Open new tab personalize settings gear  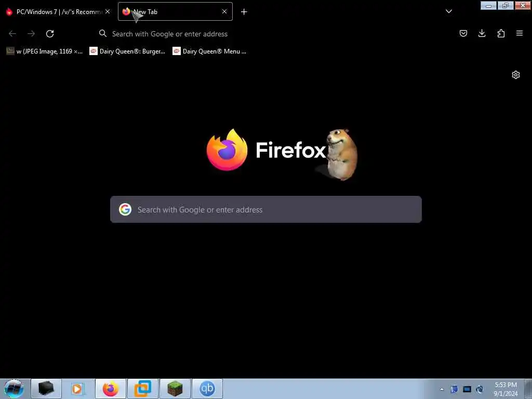tap(516, 75)
